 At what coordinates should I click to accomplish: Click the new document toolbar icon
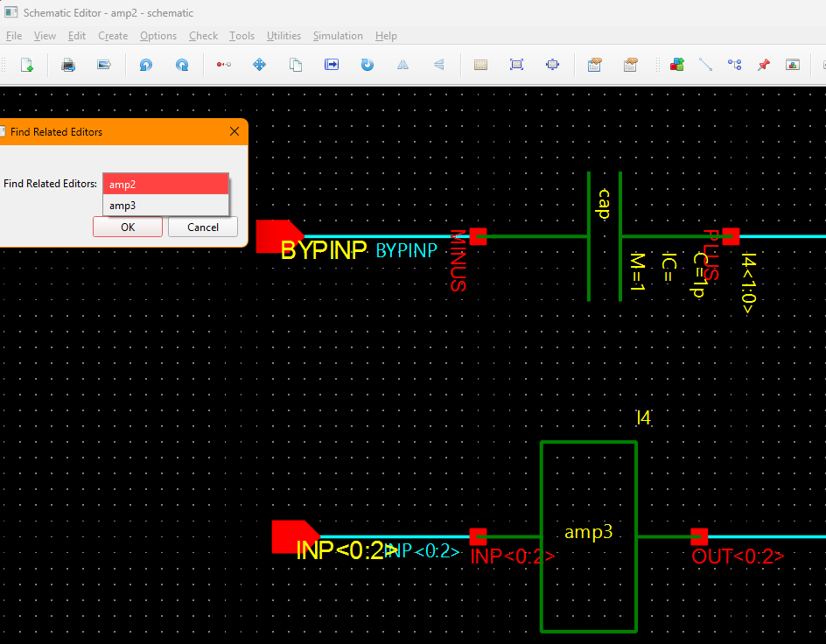[x=27, y=65]
